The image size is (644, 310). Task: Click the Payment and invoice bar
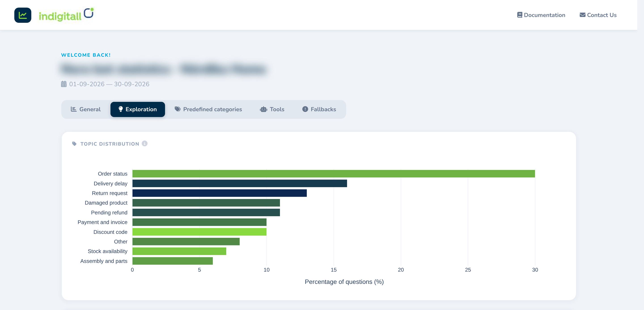[199, 222]
